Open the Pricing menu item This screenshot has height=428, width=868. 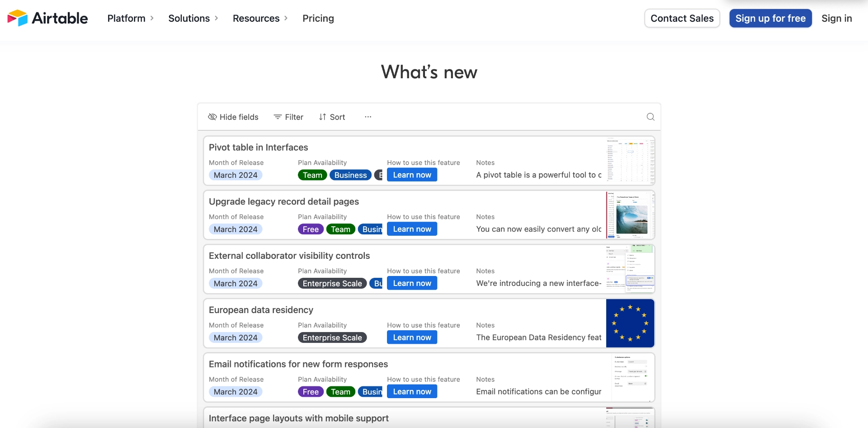pyautogui.click(x=318, y=18)
